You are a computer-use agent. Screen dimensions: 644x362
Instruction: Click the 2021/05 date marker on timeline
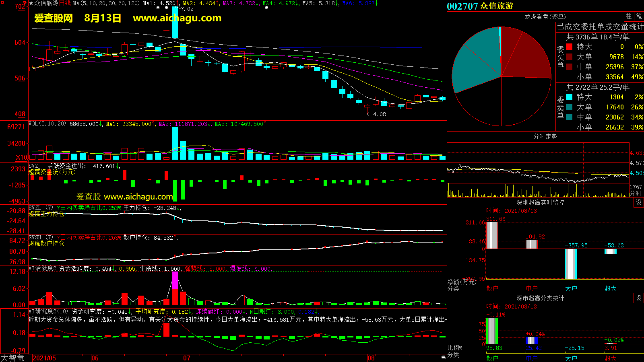tap(44, 358)
